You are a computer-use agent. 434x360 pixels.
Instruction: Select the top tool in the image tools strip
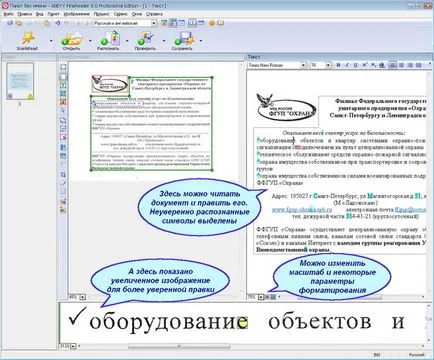[63, 67]
